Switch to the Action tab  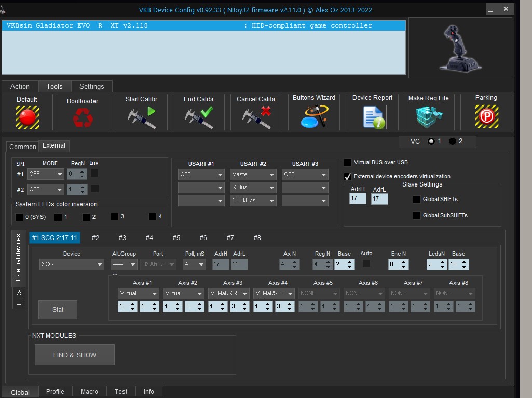[x=20, y=87]
